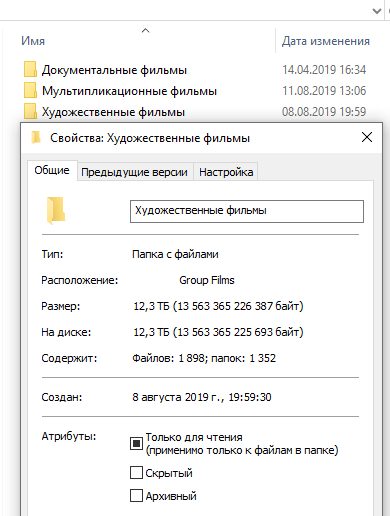The image size is (390, 516).
Task: Click the date 11.08.2019 13:06
Action: coord(324,91)
